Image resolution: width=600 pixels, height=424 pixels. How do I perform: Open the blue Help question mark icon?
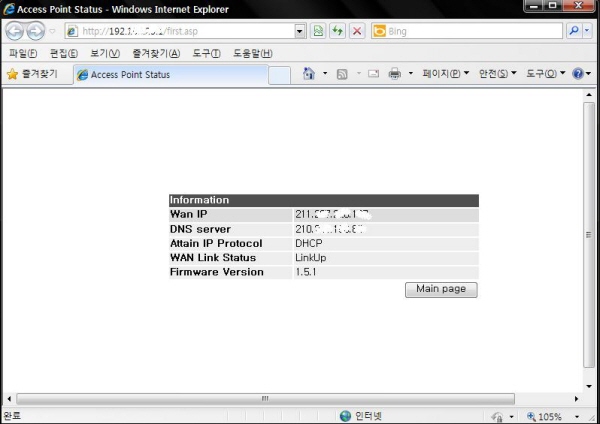point(578,73)
